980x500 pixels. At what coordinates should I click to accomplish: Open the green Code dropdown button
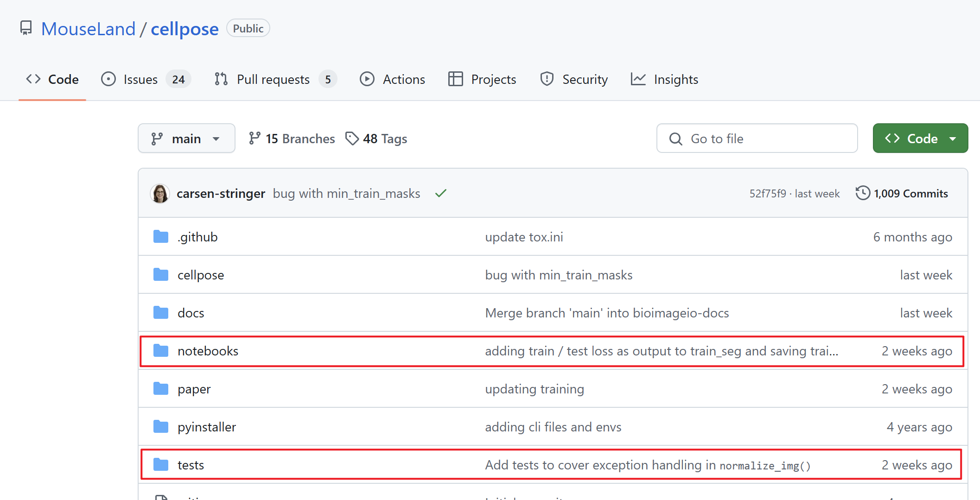[920, 138]
